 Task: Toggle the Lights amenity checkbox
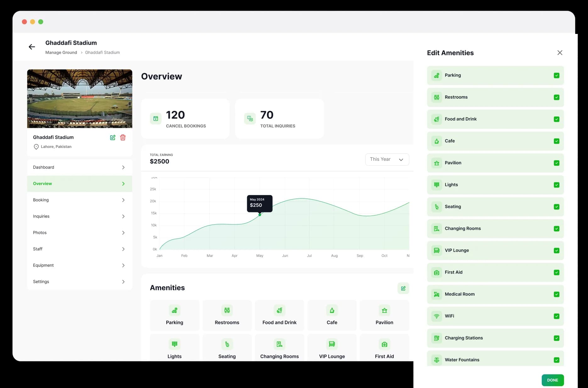pos(557,185)
